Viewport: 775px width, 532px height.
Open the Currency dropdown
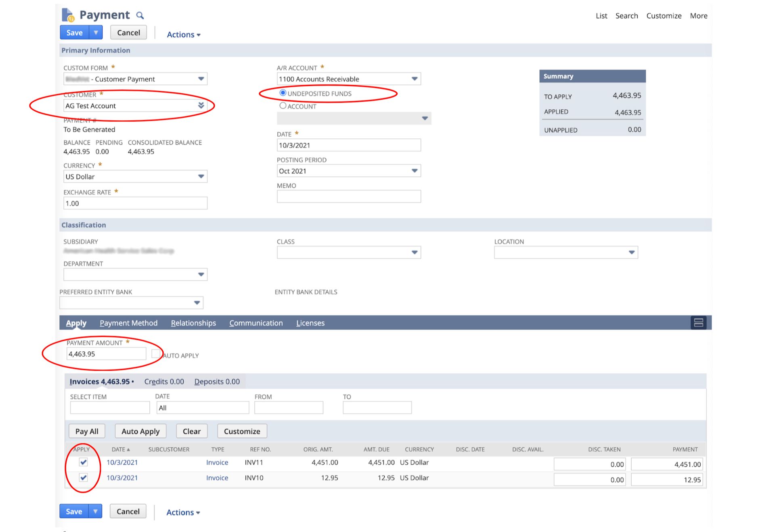pos(201,176)
